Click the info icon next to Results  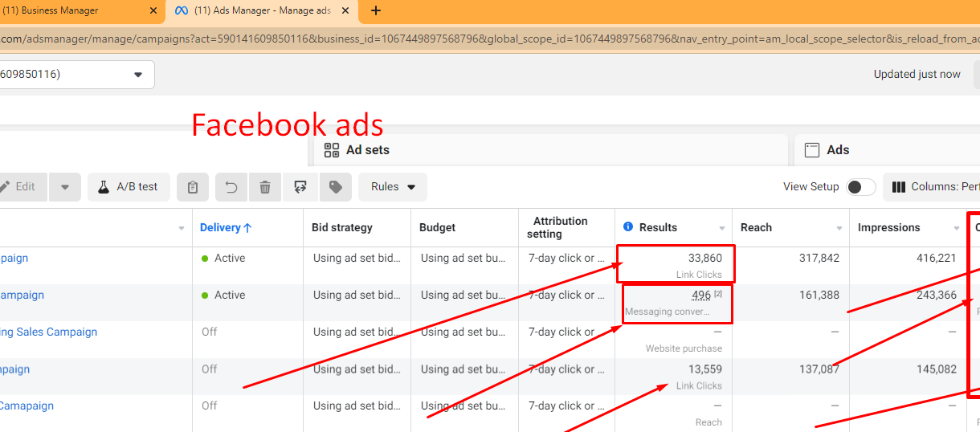coord(628,227)
